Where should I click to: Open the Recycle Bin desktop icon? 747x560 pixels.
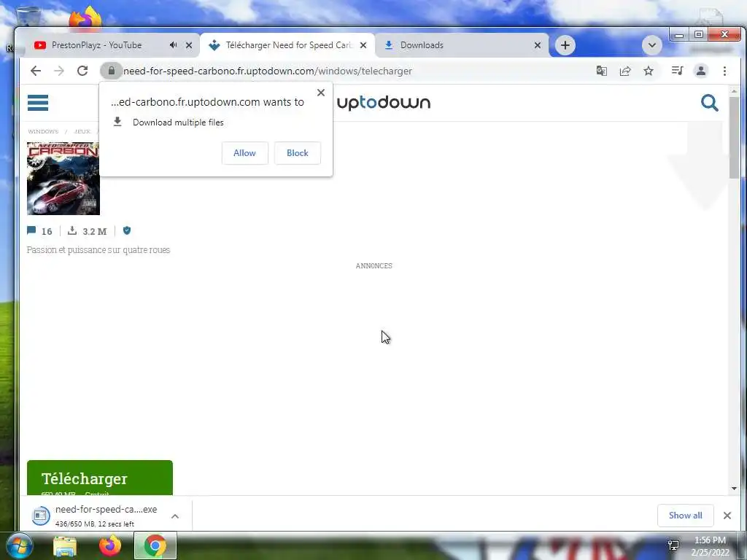pos(28,17)
